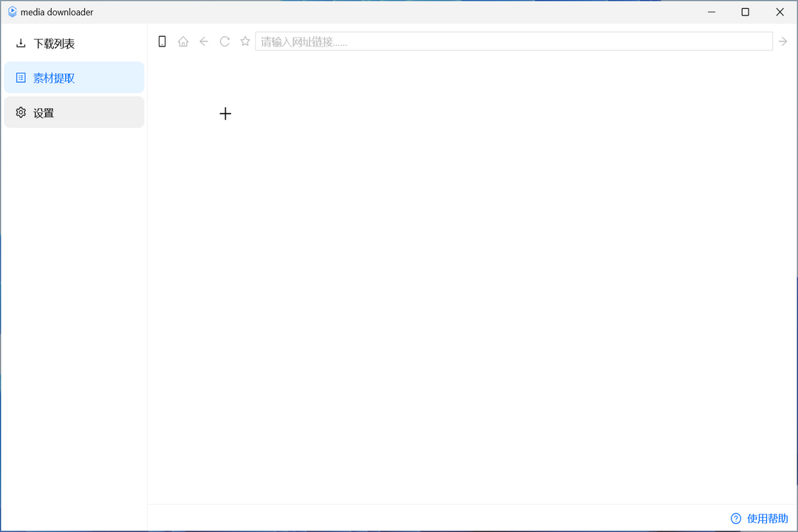Navigate back with the left arrow

coord(204,41)
